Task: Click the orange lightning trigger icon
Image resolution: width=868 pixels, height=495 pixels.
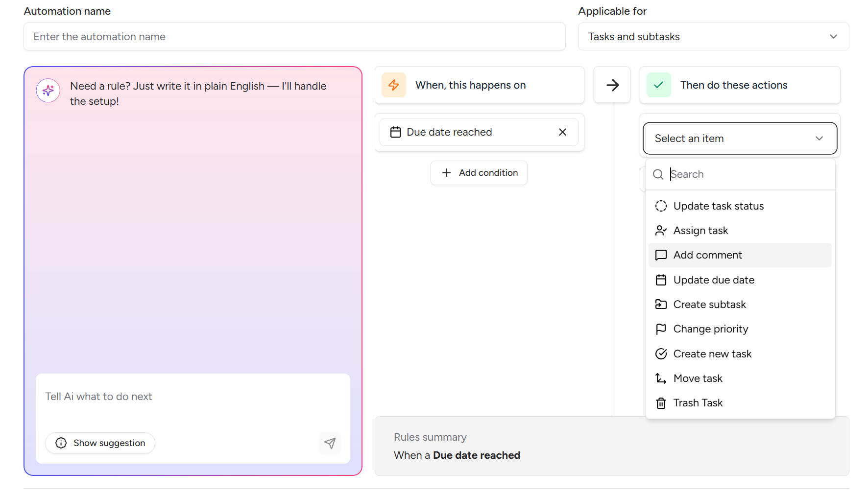Action: click(x=394, y=85)
